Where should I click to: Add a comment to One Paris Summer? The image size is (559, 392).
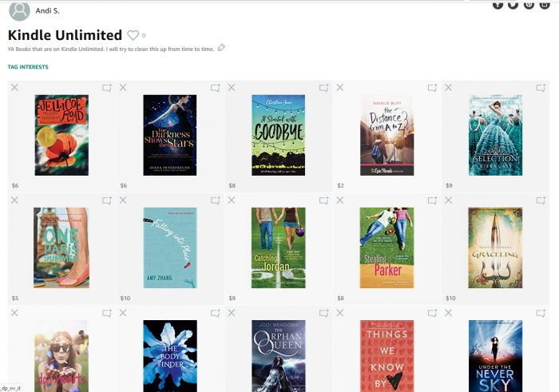click(x=107, y=200)
